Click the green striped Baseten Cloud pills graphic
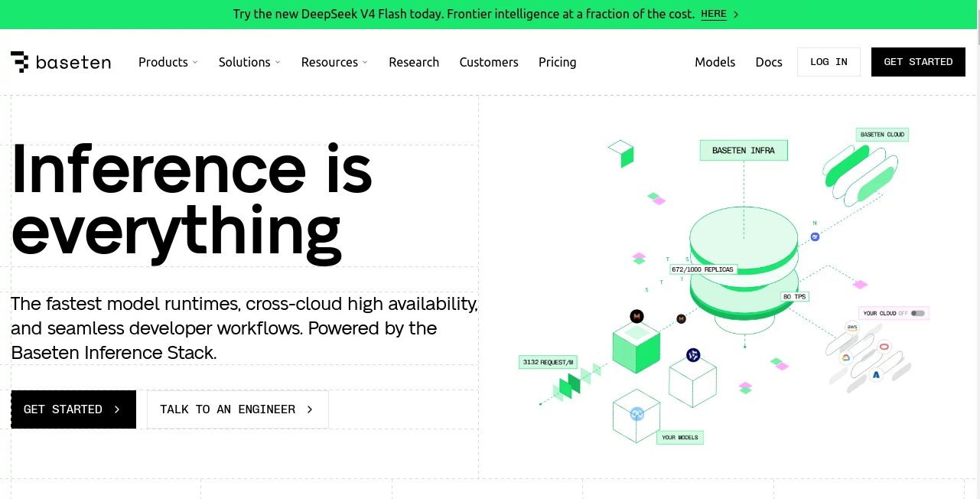Image resolution: width=980 pixels, height=499 pixels. pyautogui.click(x=859, y=174)
